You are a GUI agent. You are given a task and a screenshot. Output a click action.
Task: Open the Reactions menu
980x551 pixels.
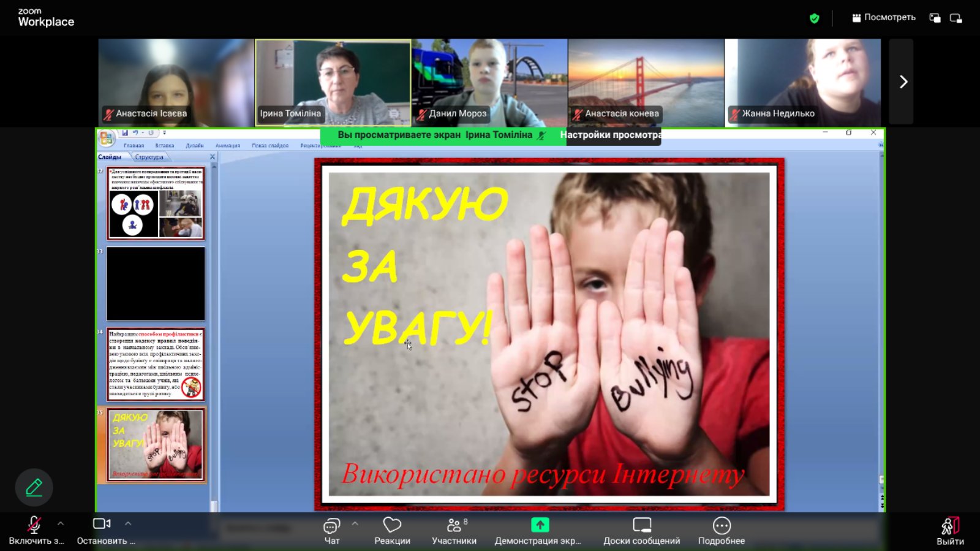click(392, 531)
